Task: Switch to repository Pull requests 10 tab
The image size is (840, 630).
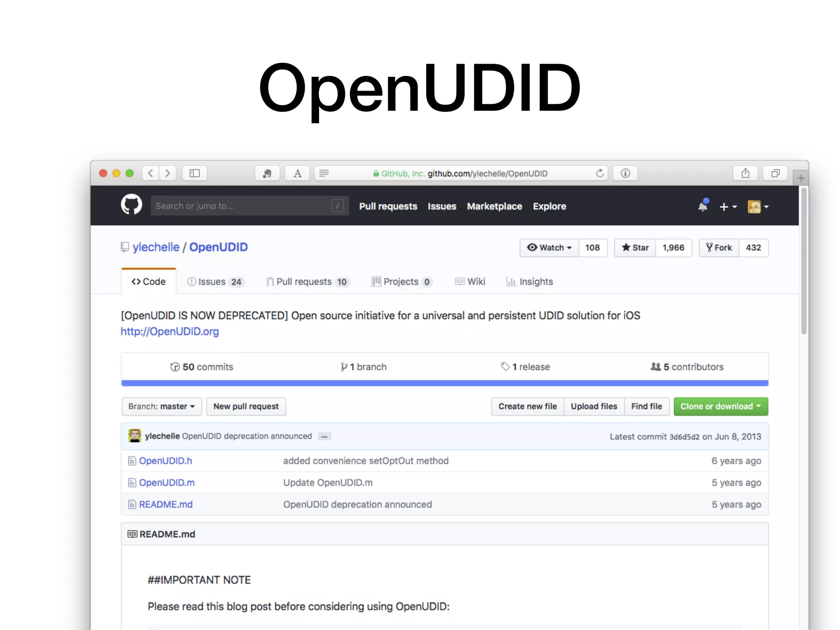Action: coord(308,282)
